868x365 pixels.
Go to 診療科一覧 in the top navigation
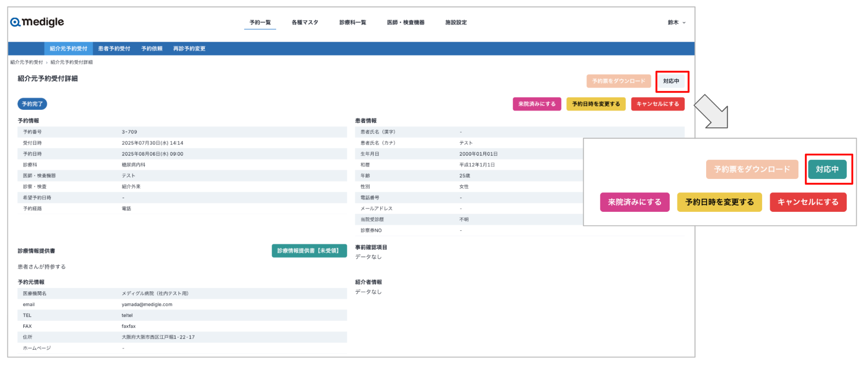coord(353,22)
